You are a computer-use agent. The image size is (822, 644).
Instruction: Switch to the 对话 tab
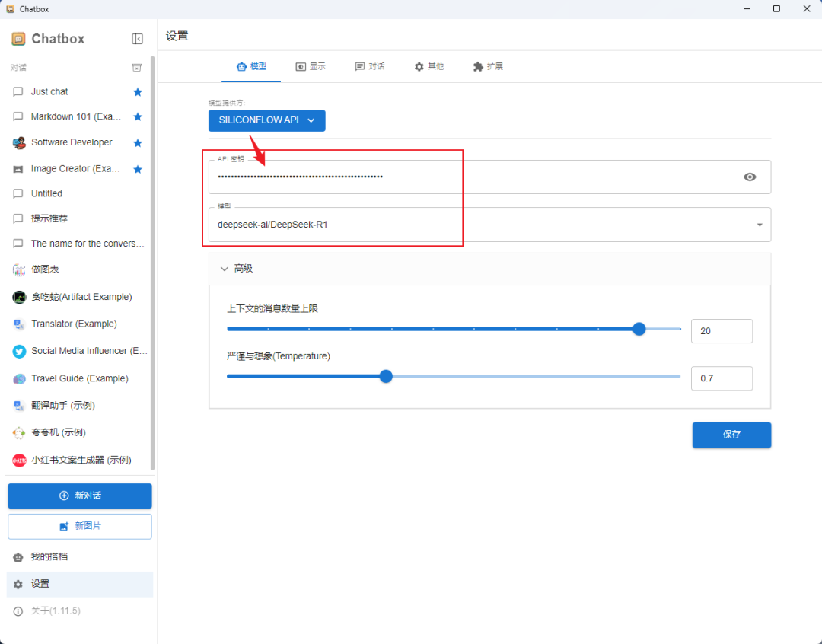370,66
